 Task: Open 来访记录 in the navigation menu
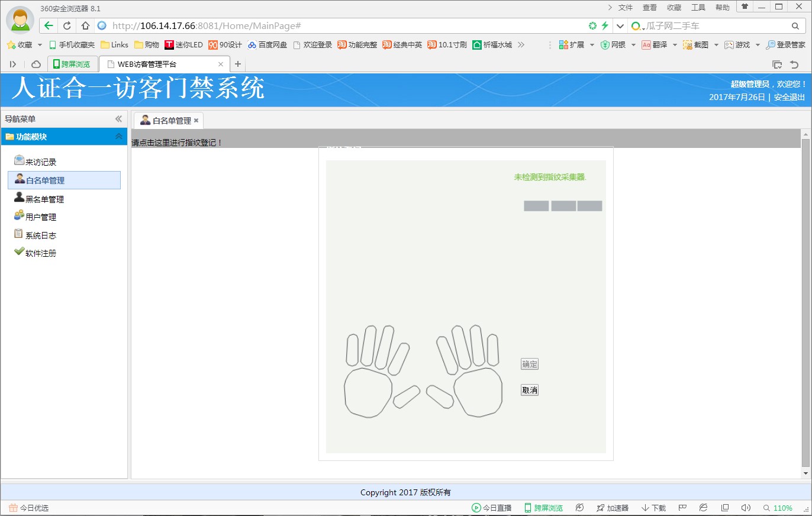[x=40, y=162]
